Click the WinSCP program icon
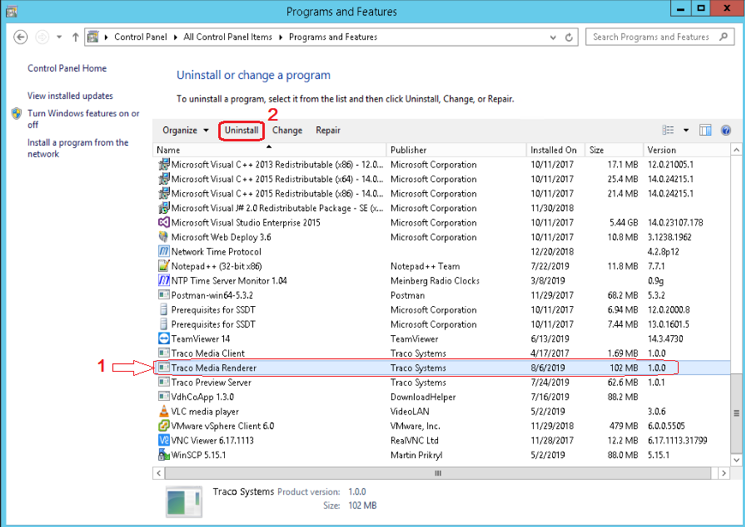Screen dimensions: 745x527 point(164,454)
